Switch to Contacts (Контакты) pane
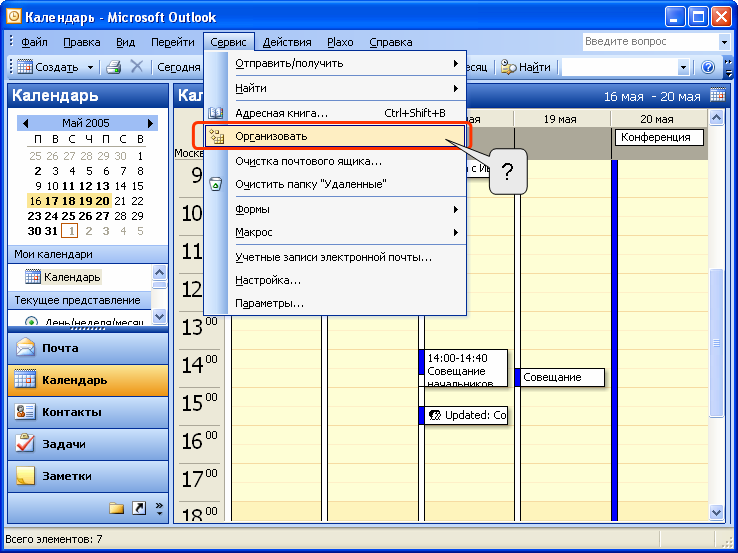This screenshot has height=553, width=738. (x=88, y=412)
